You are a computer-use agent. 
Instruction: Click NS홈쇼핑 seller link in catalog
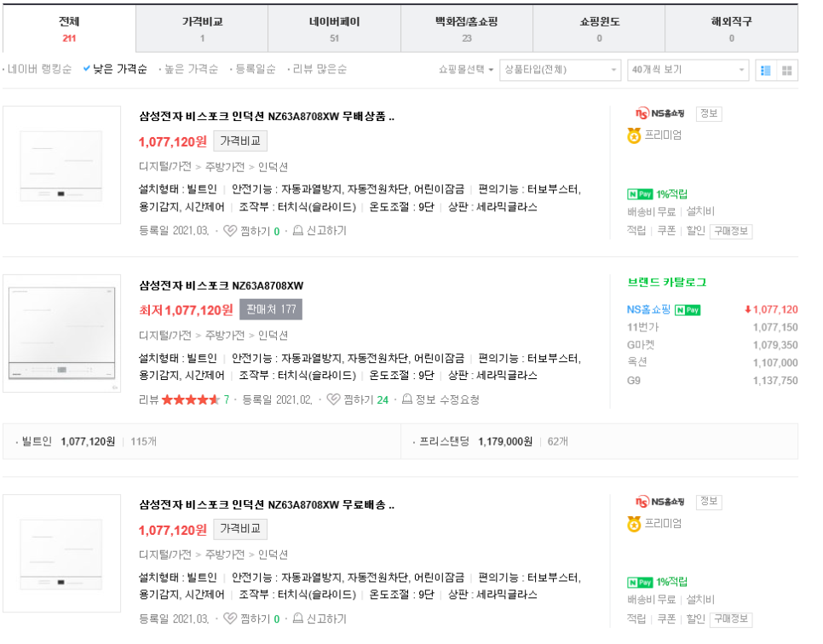648,310
